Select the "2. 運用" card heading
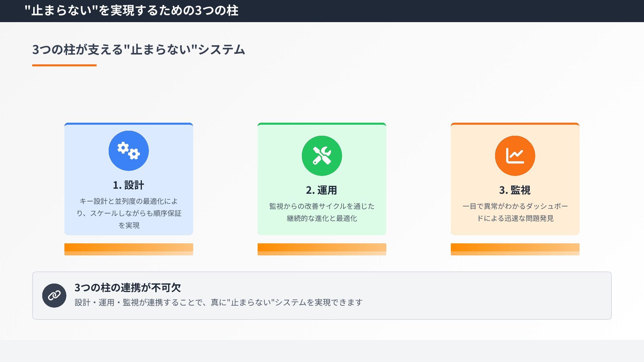 click(322, 190)
